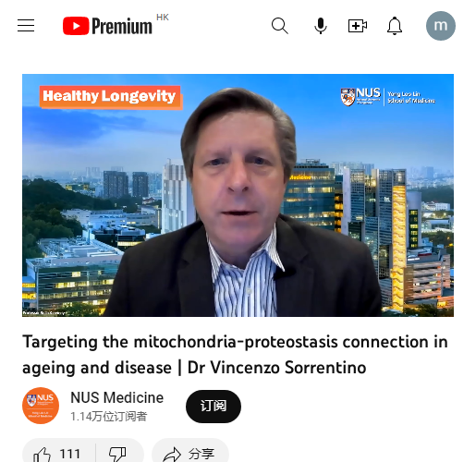Click the HK region label beside logo
The width and height of the screenshot is (476, 462).
163,18
